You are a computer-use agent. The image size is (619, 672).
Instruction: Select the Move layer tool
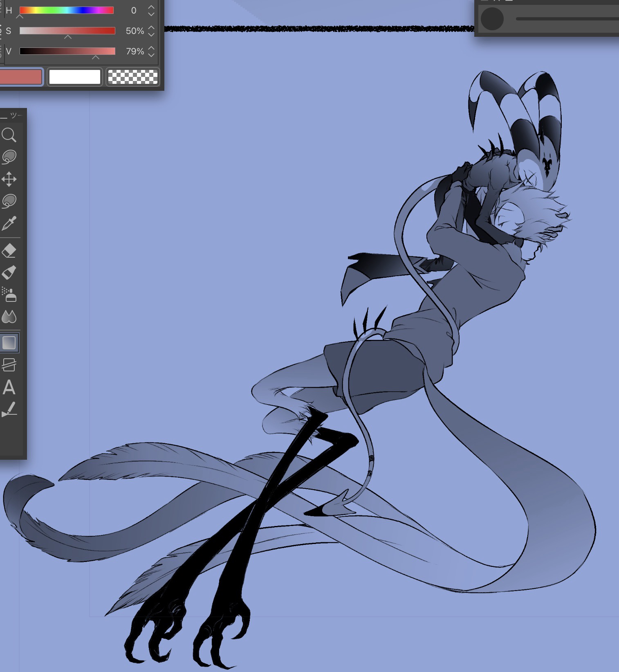pos(9,179)
